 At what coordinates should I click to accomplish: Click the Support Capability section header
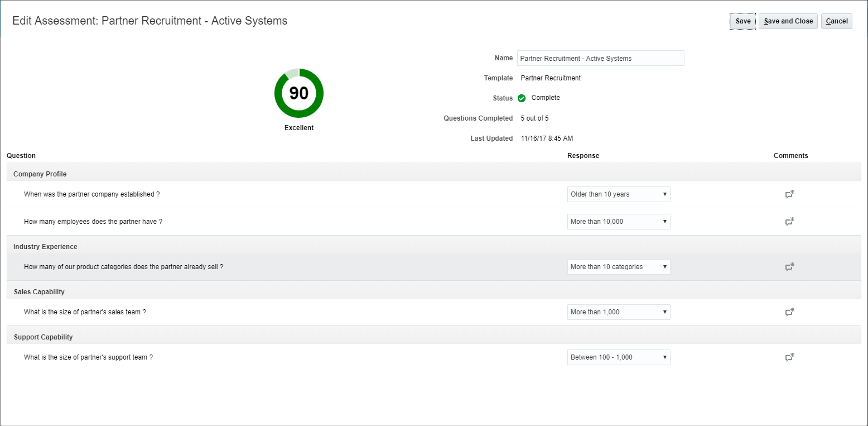pyautogui.click(x=43, y=337)
